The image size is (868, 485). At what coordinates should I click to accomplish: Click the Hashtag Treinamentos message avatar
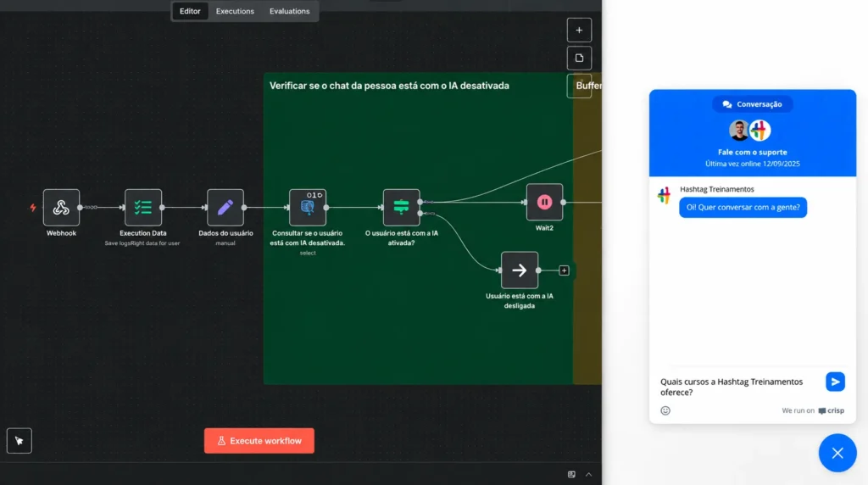point(665,195)
